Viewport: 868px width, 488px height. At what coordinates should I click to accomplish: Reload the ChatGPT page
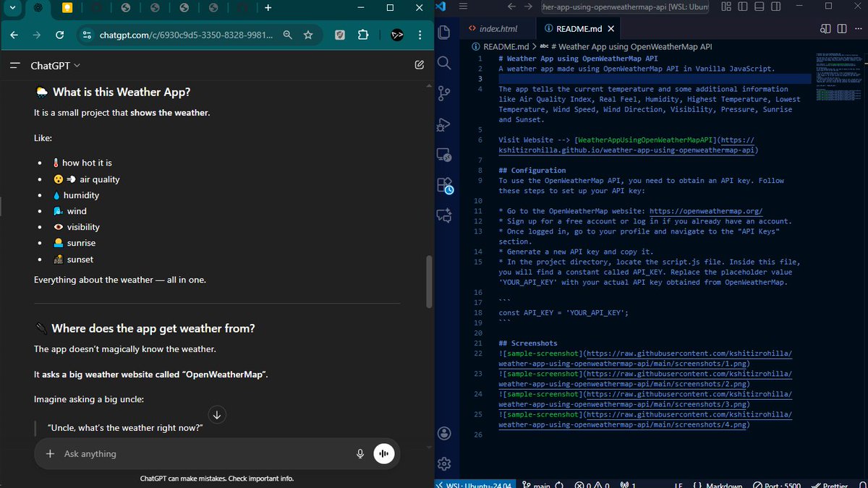[x=60, y=35]
